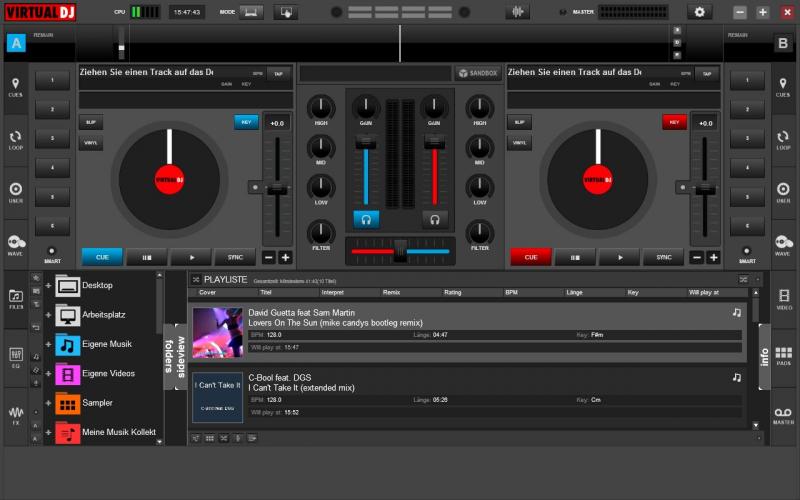Select the FILES browser icon
The height and width of the screenshot is (500, 800).
click(x=16, y=298)
